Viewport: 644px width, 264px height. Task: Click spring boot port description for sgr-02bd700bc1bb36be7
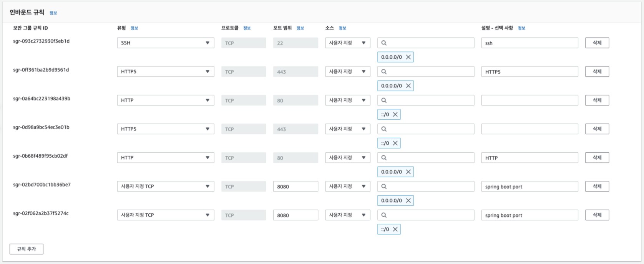coord(530,186)
